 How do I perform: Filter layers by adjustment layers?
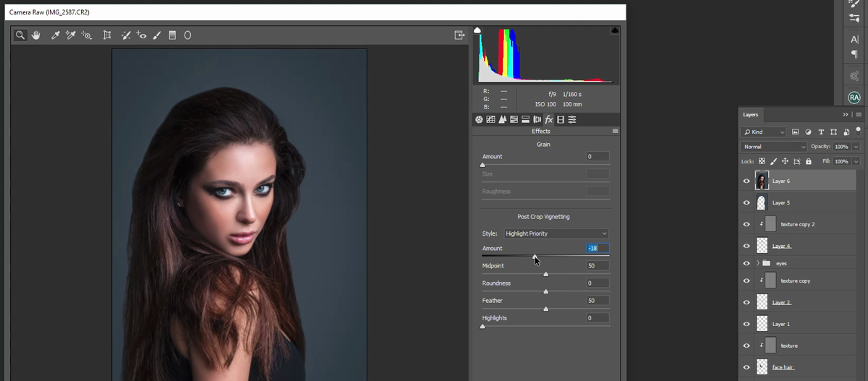pos(808,132)
